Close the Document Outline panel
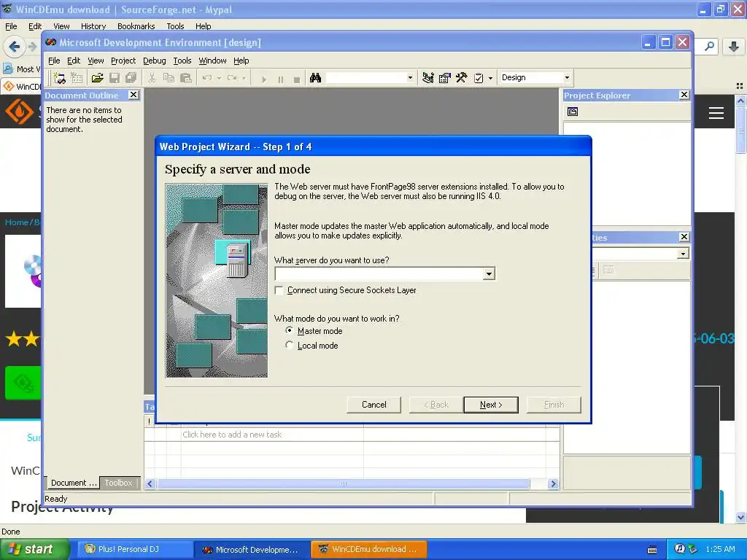 click(x=134, y=95)
